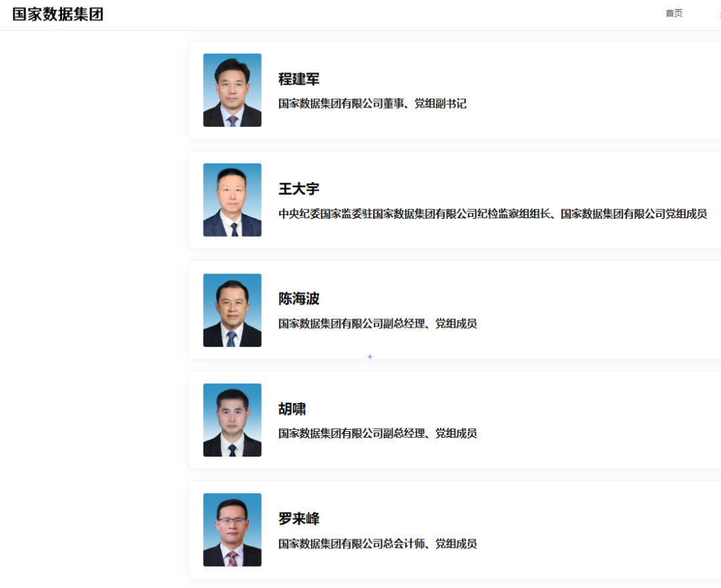The width and height of the screenshot is (721, 588).
Task: Select the name 王大宇
Action: coord(299,189)
